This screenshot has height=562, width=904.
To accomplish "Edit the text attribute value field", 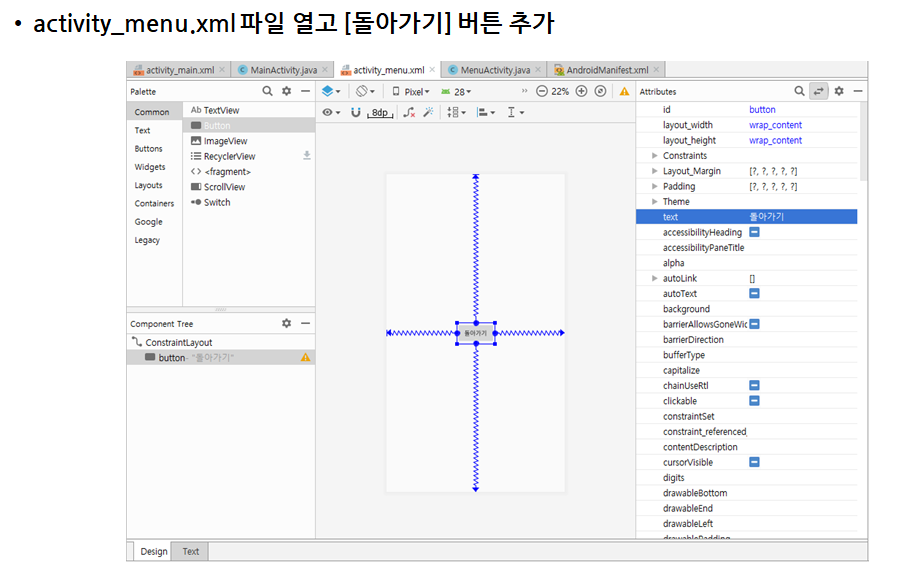I will tap(801, 217).
